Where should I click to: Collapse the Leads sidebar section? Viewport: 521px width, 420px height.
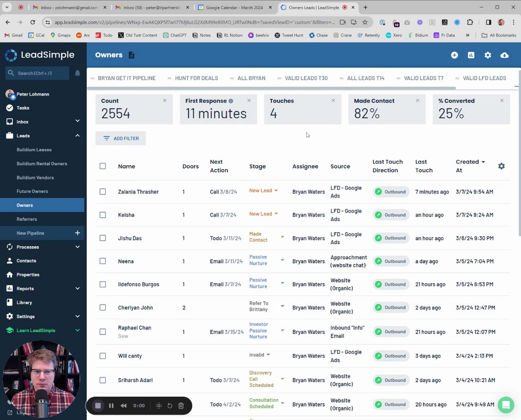pyautogui.click(x=77, y=136)
